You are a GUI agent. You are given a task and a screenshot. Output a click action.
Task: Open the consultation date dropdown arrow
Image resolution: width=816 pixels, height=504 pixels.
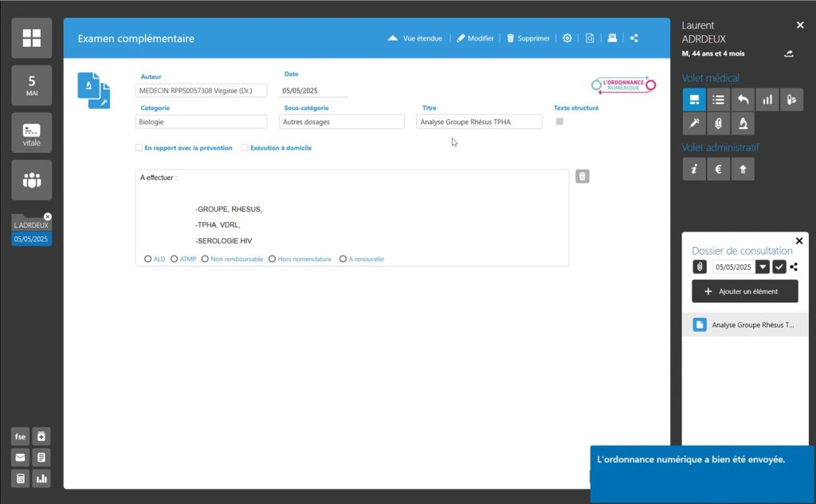coord(763,268)
